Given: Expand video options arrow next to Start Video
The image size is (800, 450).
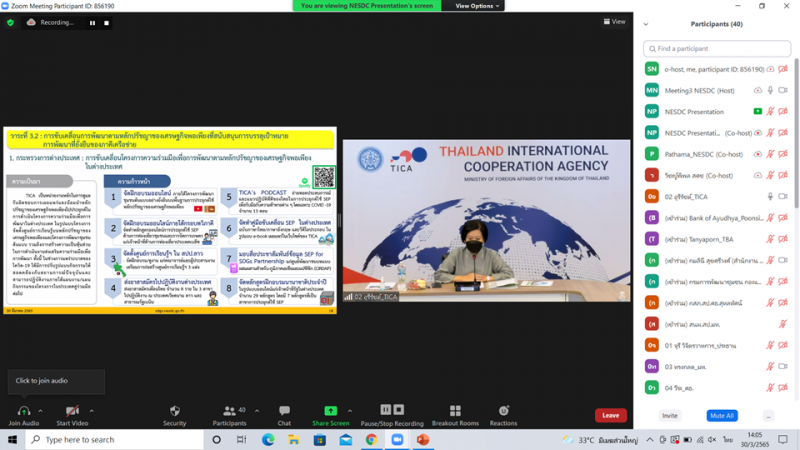Looking at the screenshot, I should pos(91,411).
